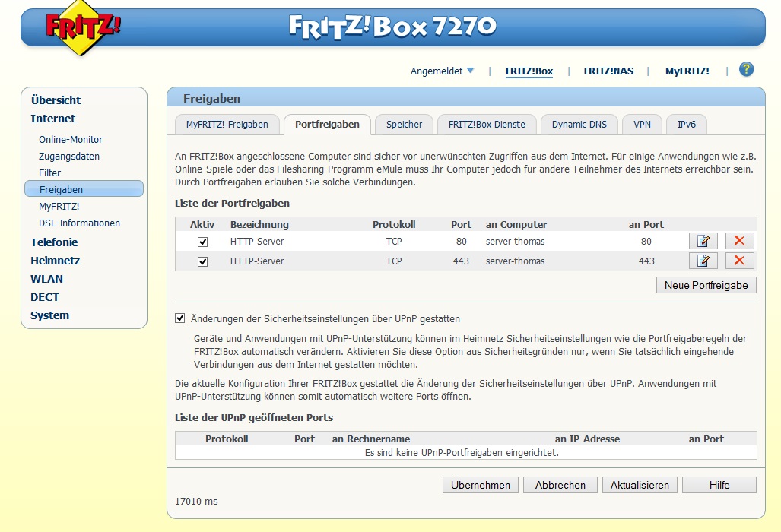The width and height of the screenshot is (781, 532).
Task: Open the VPN tab
Action: (642, 125)
